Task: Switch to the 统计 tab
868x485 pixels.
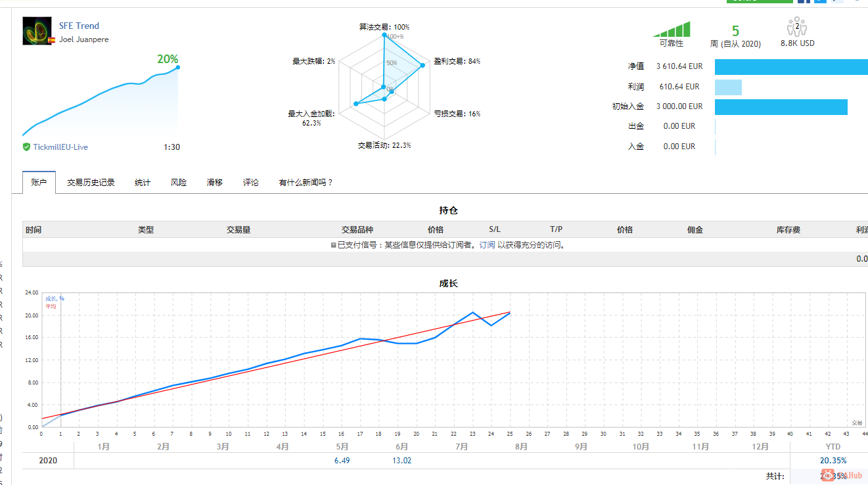Action: tap(143, 183)
